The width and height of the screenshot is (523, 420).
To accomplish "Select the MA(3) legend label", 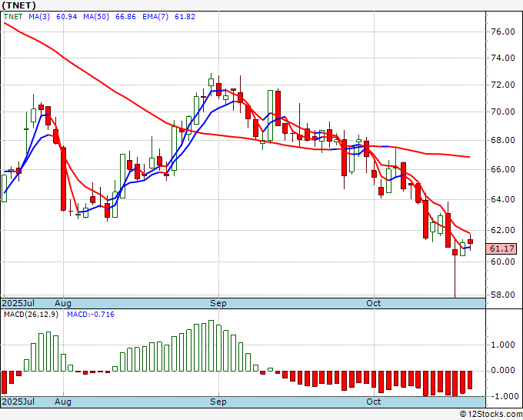I will [x=39, y=17].
